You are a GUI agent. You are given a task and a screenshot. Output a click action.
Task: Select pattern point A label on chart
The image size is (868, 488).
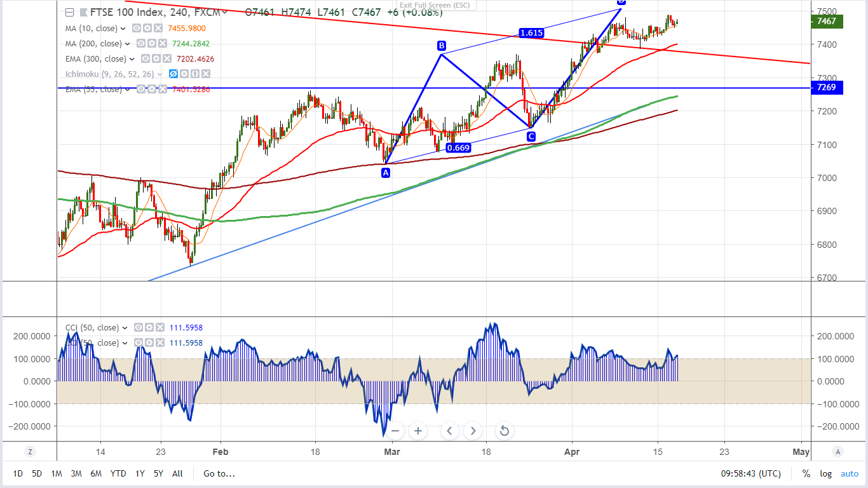tap(386, 172)
